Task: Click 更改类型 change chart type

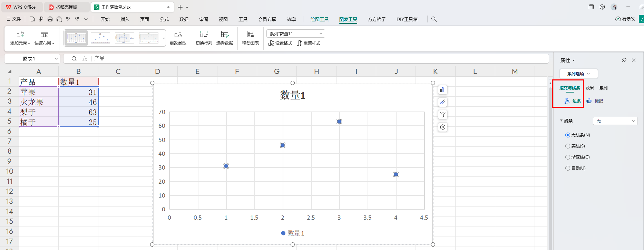Action: pyautogui.click(x=178, y=38)
